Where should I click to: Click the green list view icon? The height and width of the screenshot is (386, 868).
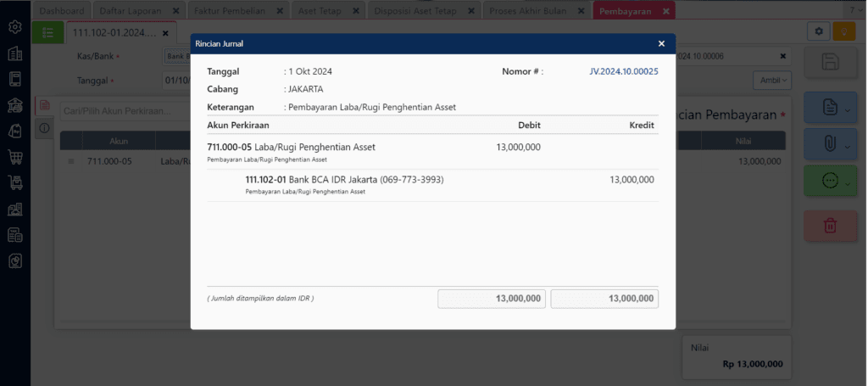pos(47,32)
